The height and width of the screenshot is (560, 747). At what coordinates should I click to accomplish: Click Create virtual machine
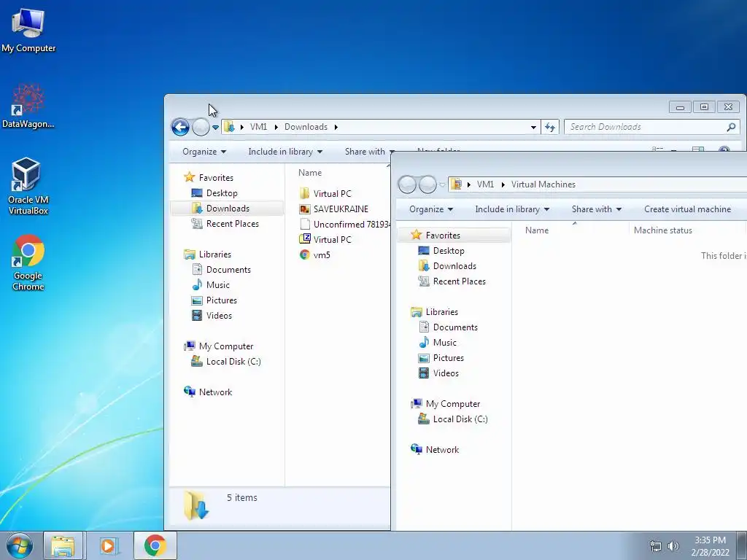pyautogui.click(x=687, y=209)
